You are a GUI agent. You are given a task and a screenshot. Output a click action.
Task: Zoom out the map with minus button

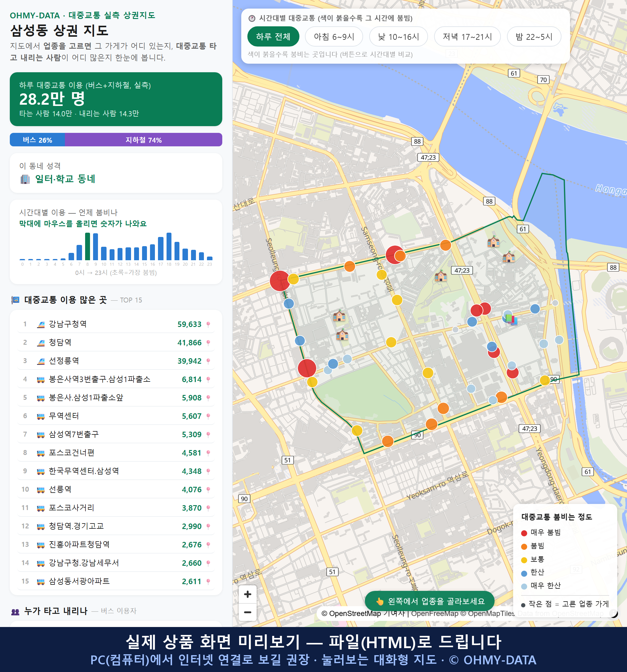[247, 612]
